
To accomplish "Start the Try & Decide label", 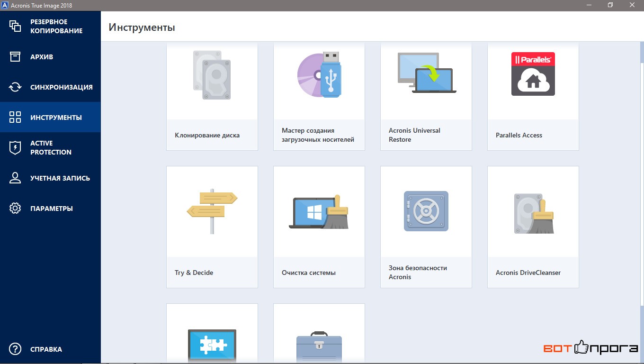I will 194,273.
